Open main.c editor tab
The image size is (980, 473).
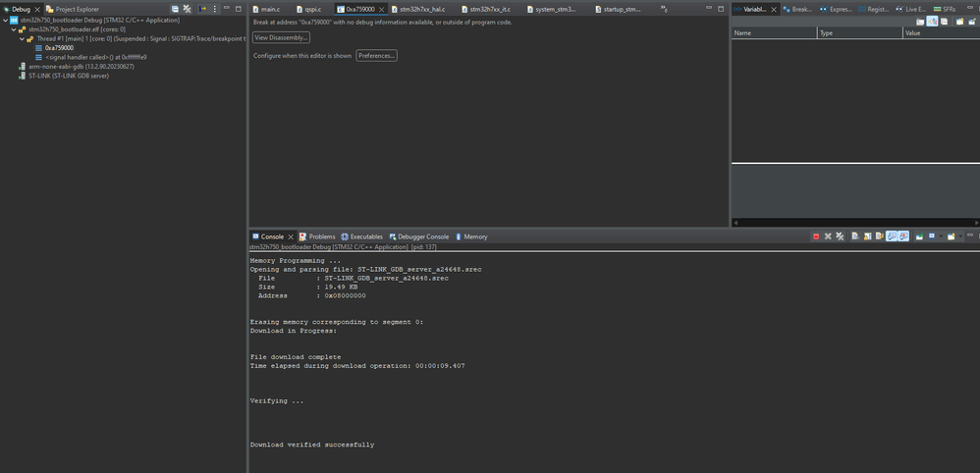[266, 10]
